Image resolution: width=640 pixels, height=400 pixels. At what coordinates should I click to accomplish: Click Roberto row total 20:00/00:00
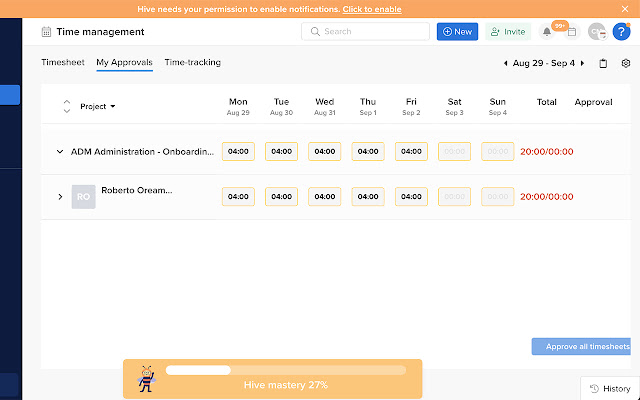[x=547, y=197]
